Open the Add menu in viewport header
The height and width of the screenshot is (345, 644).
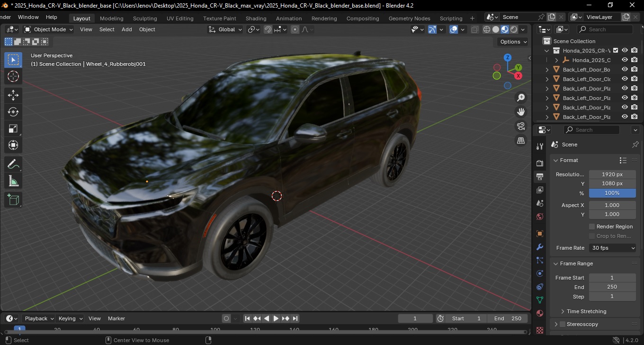[127, 29]
